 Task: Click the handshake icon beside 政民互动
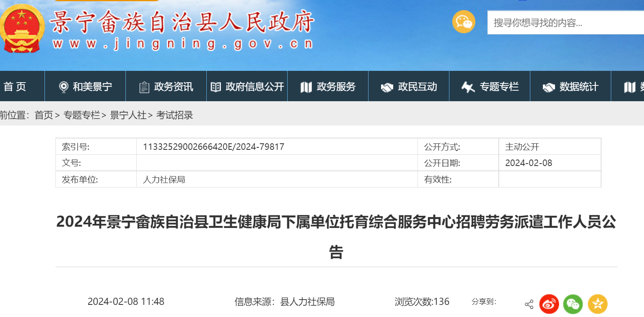(x=387, y=87)
